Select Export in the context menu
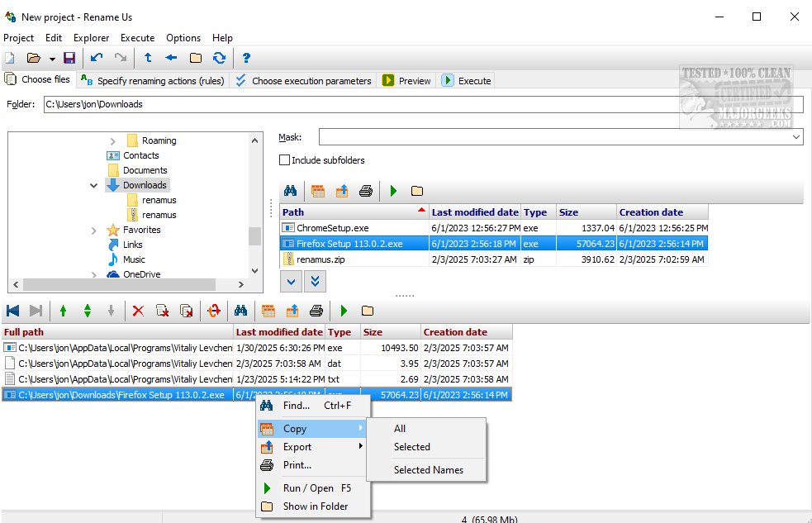The width and height of the screenshot is (812, 523). [x=297, y=447]
